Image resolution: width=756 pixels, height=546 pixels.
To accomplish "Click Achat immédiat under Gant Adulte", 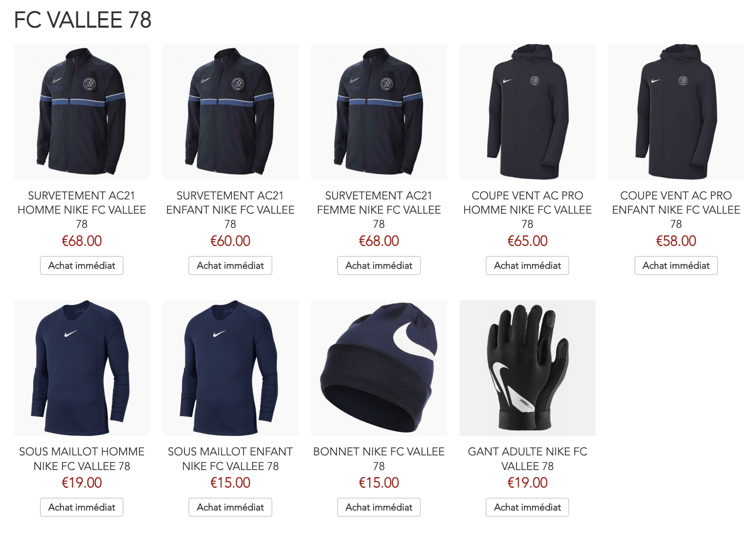I will point(527,507).
